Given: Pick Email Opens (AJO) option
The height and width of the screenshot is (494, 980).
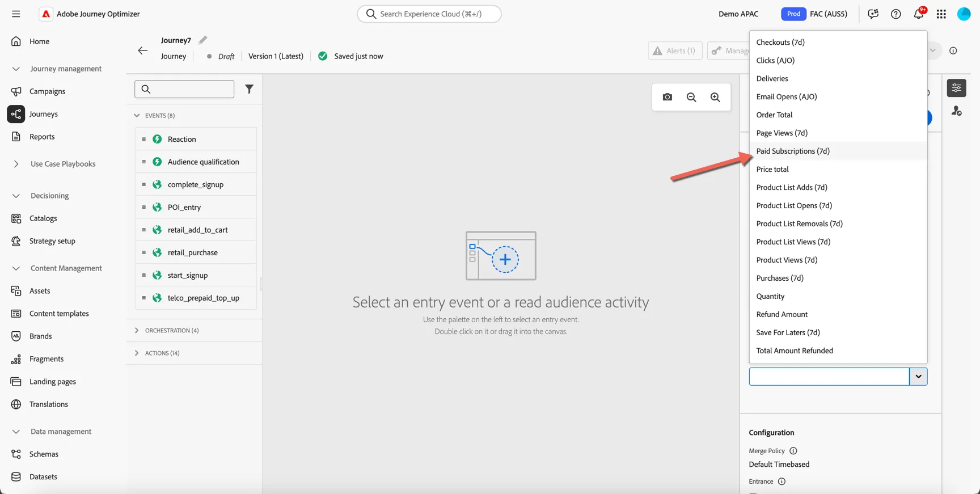Looking at the screenshot, I should 838,96.
